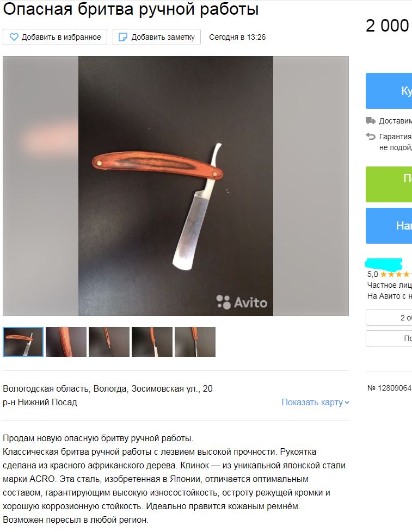Click the delivery truck icon
Screen dimensions: 412x532
pyautogui.click(x=371, y=120)
